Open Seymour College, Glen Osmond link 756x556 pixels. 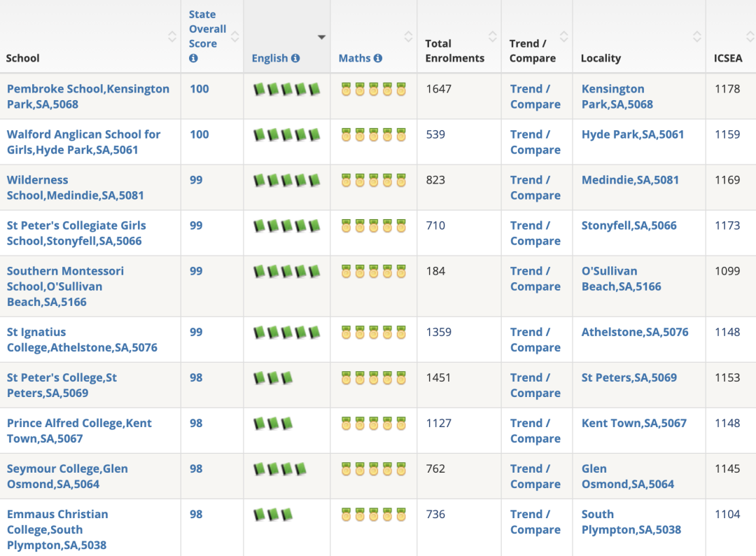coord(67,476)
